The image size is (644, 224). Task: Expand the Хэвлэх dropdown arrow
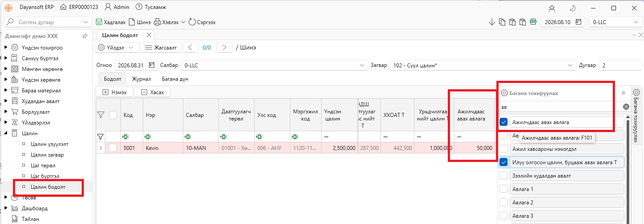[183, 22]
